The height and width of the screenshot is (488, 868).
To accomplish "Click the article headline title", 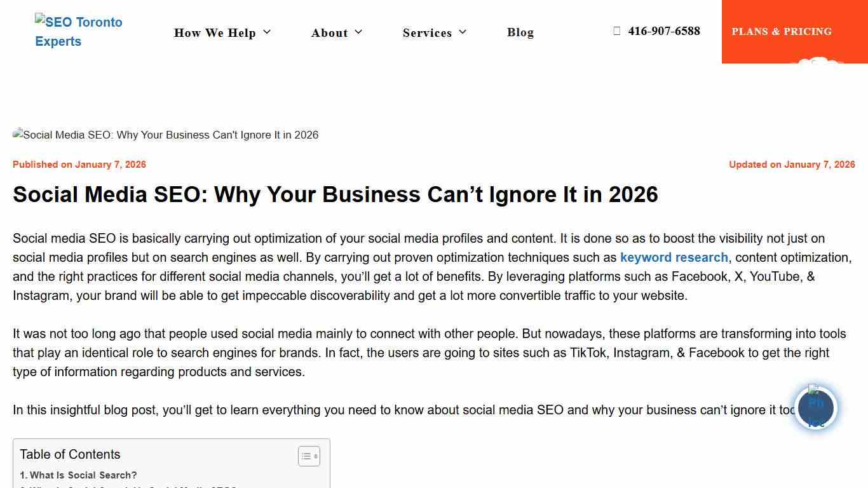I will click(336, 194).
